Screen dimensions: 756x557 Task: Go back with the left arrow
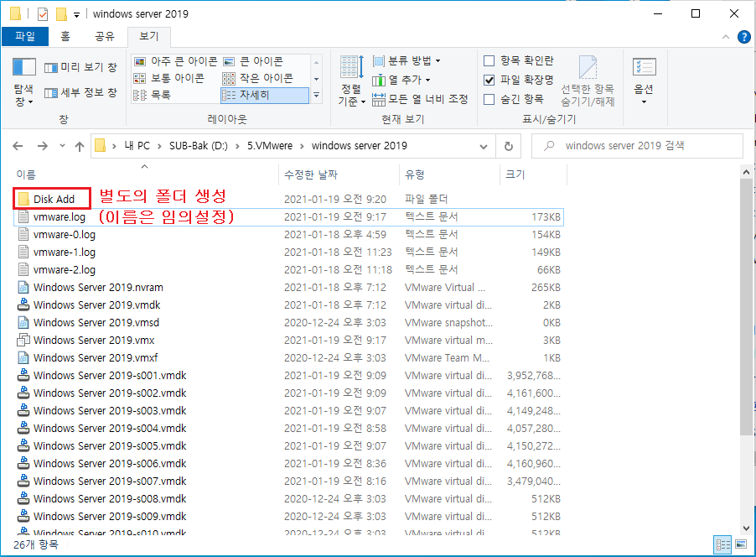point(18,146)
